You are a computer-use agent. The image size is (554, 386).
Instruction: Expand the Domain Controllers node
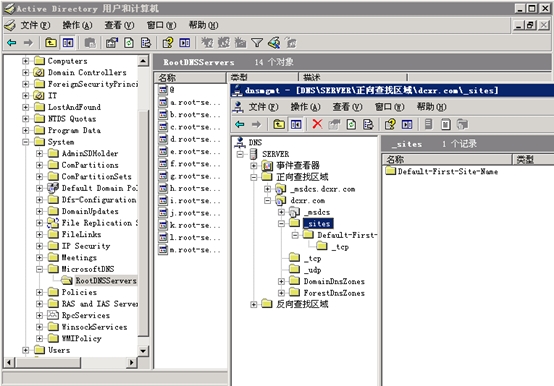(x=25, y=72)
